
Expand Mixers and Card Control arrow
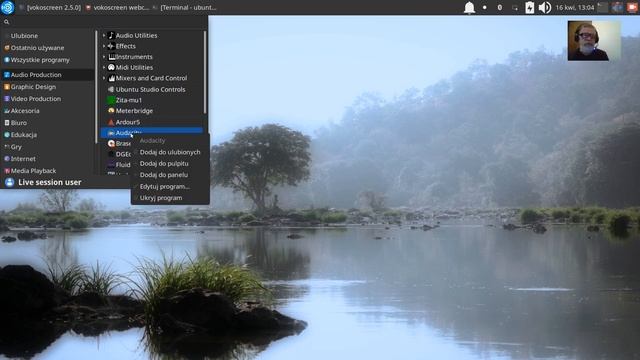click(104, 78)
